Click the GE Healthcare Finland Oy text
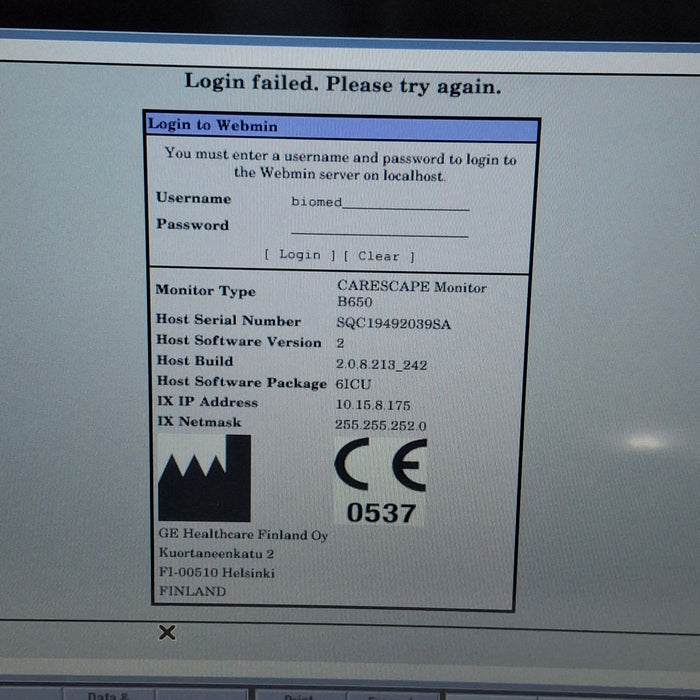 [242, 535]
